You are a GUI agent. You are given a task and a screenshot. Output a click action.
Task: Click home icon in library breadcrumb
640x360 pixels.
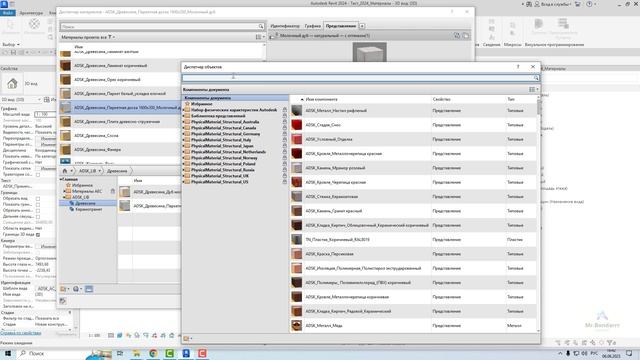point(64,171)
